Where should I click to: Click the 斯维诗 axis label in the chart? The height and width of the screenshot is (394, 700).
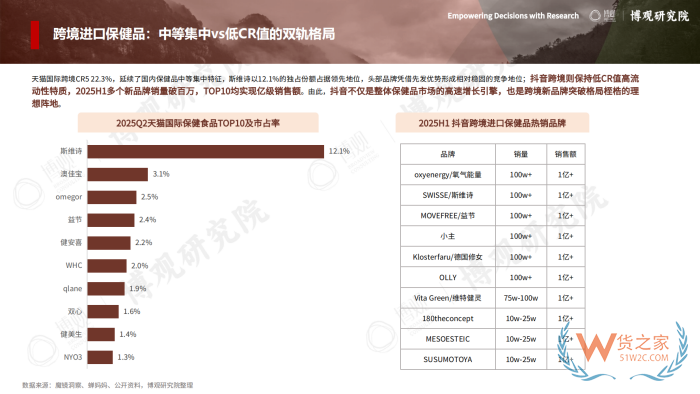[71, 151]
